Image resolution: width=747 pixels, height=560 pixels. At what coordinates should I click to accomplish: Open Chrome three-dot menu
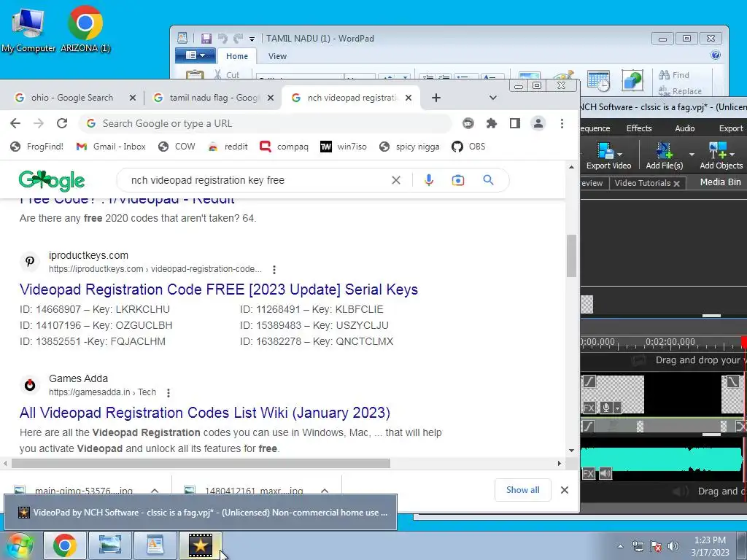tap(562, 123)
